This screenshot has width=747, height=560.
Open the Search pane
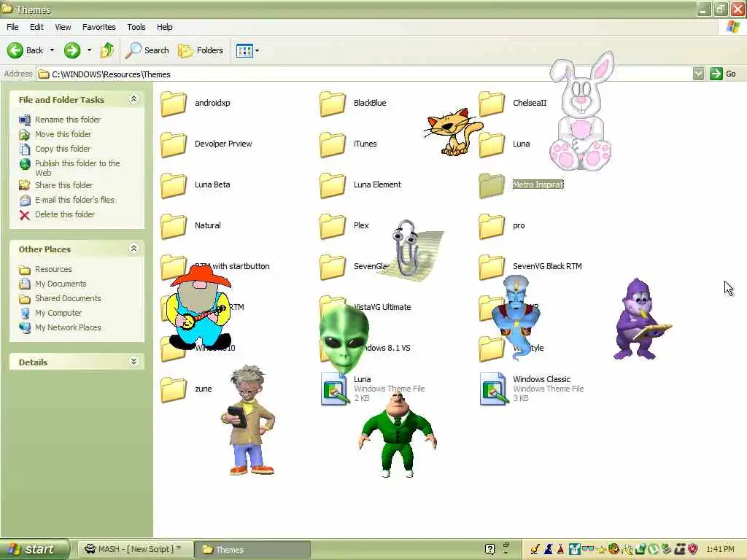click(147, 50)
